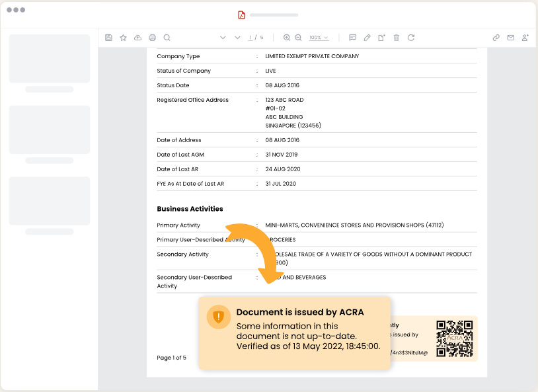Image resolution: width=538 pixels, height=392 pixels.
Task: Click the ACRA QR code
Action: pyautogui.click(x=455, y=338)
